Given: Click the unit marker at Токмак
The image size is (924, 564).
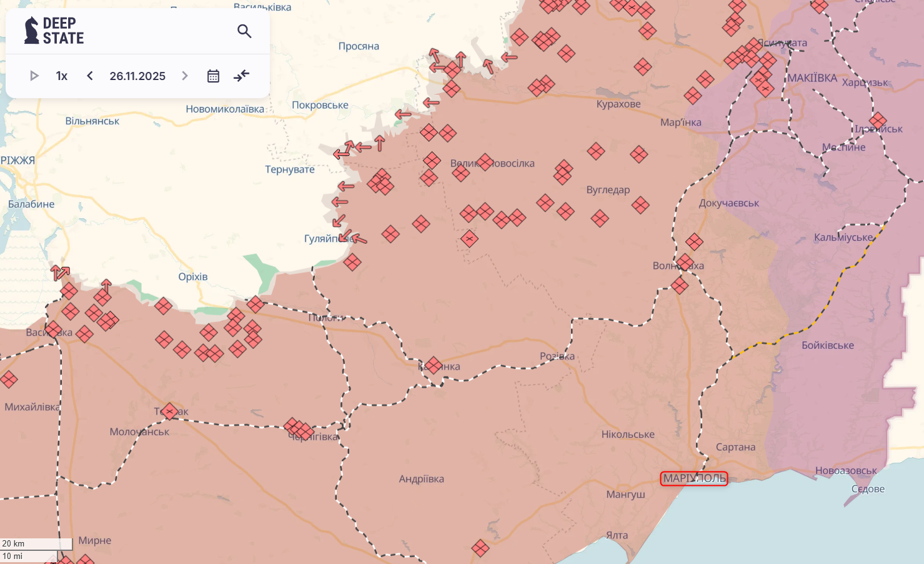Looking at the screenshot, I should 169,411.
